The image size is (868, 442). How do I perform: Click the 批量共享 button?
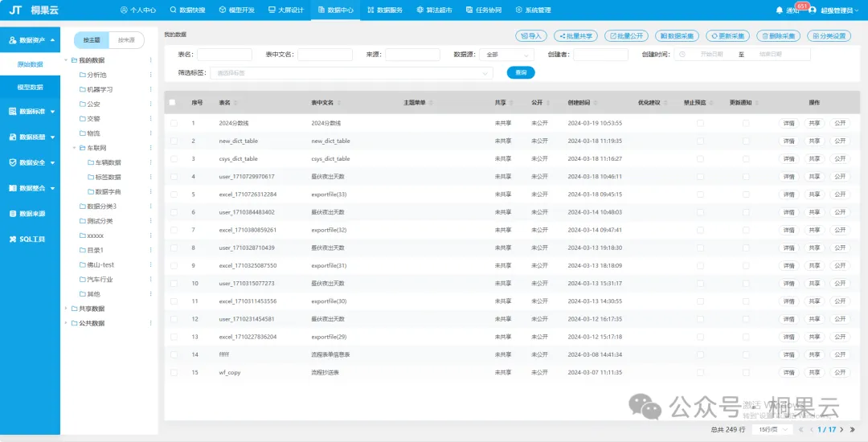pyautogui.click(x=575, y=36)
